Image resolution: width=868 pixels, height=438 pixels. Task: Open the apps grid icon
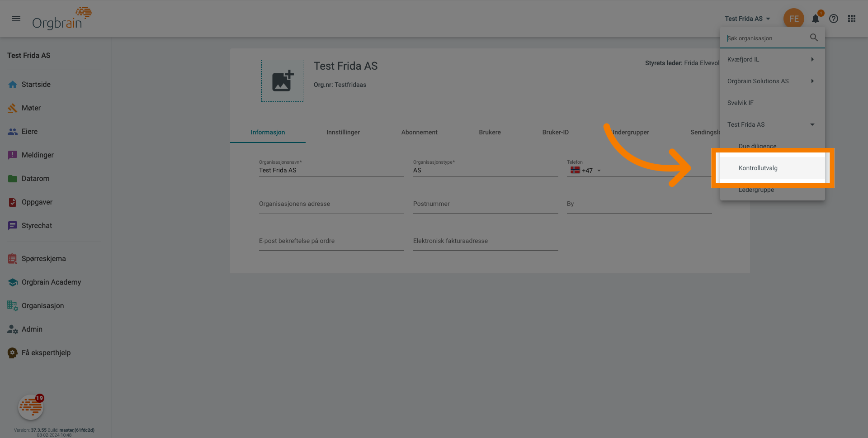click(x=852, y=19)
